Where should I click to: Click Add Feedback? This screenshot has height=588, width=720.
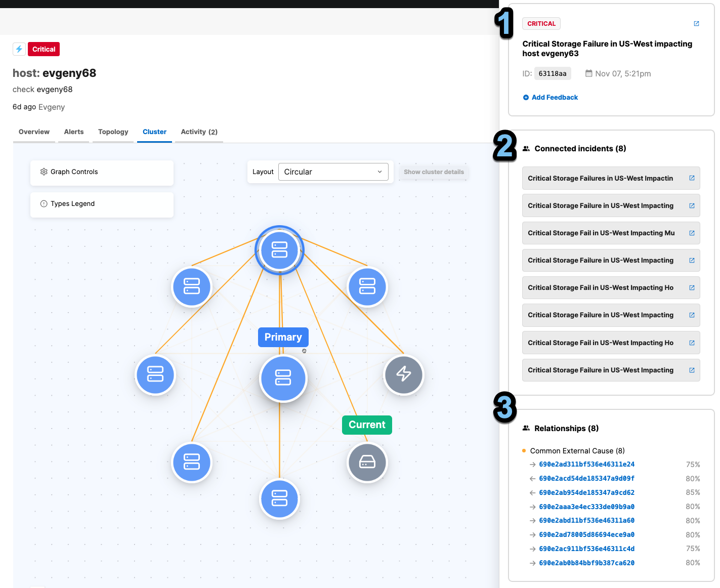tap(550, 97)
